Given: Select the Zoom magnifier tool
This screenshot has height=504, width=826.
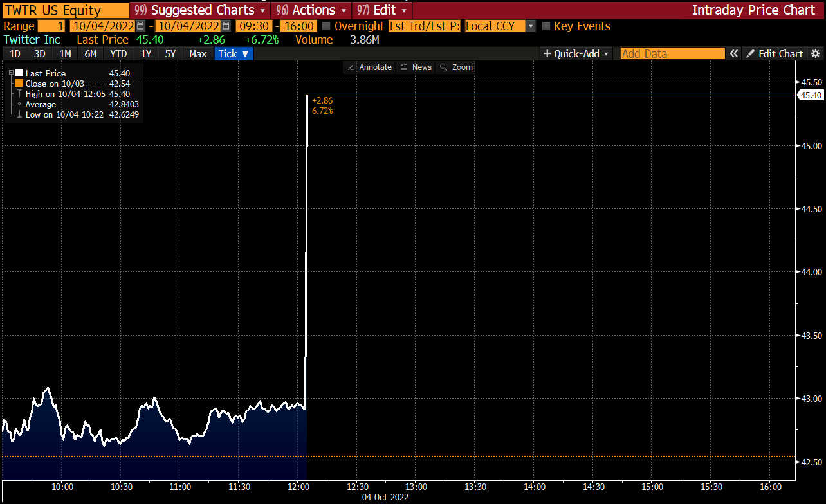Looking at the screenshot, I should [444, 67].
